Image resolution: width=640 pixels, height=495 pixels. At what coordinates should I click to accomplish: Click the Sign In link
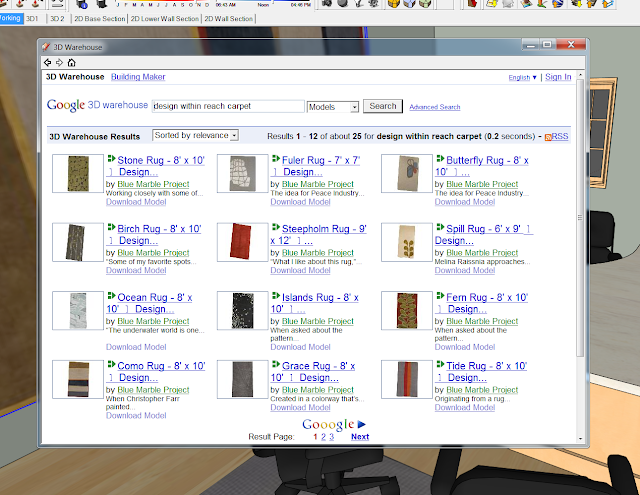coord(558,77)
